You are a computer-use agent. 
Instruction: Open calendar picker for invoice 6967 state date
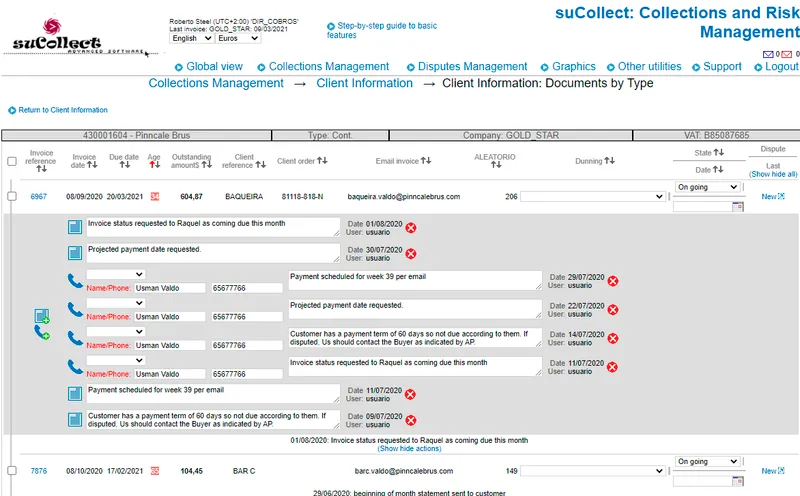coord(738,207)
